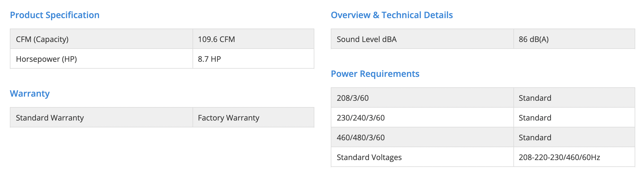The width and height of the screenshot is (644, 179).
Task: Click the 230/240/3/60 voltage row label
Action: (x=360, y=118)
